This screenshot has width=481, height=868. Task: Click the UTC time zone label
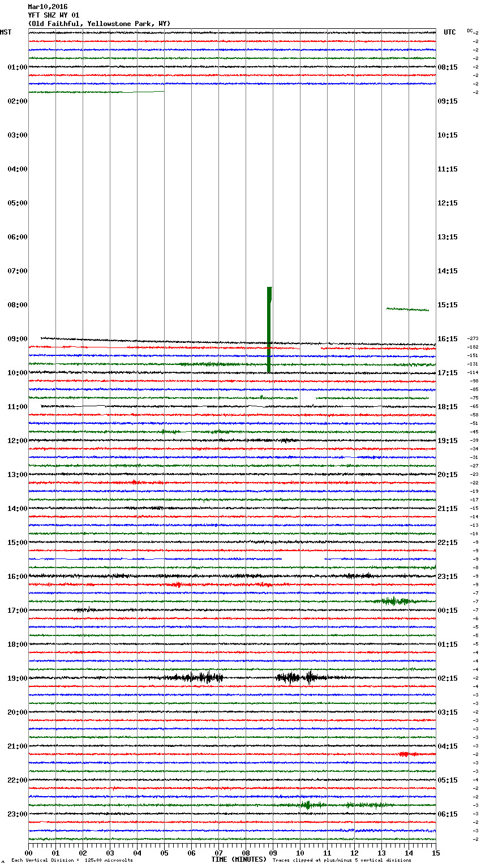pyautogui.click(x=450, y=32)
